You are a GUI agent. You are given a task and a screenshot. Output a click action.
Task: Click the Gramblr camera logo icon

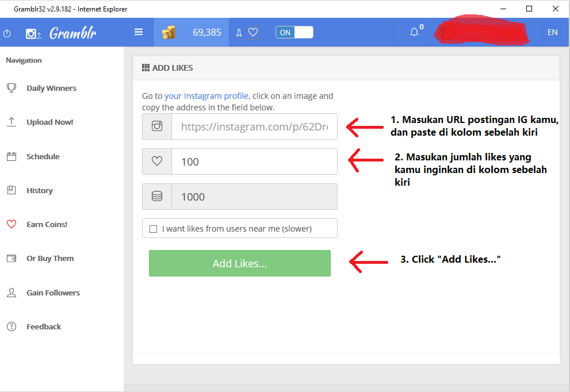tap(33, 34)
